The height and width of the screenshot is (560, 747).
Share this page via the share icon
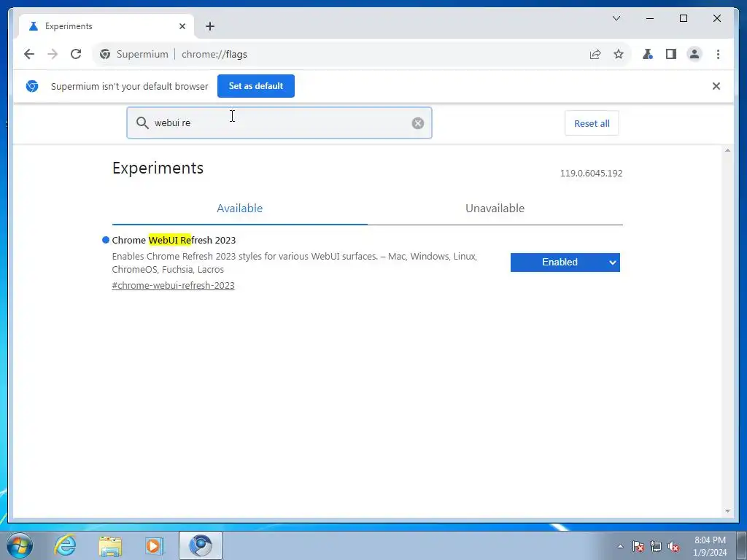coord(595,54)
